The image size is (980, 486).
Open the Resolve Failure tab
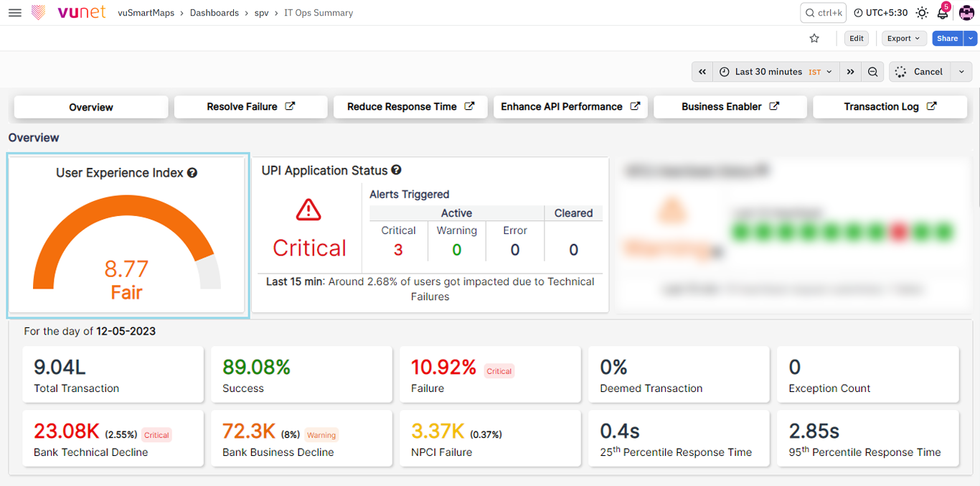[x=250, y=106]
